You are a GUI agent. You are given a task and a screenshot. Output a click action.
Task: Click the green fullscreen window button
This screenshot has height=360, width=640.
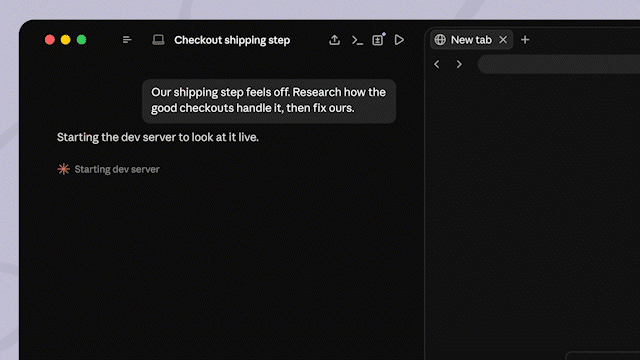(82, 40)
